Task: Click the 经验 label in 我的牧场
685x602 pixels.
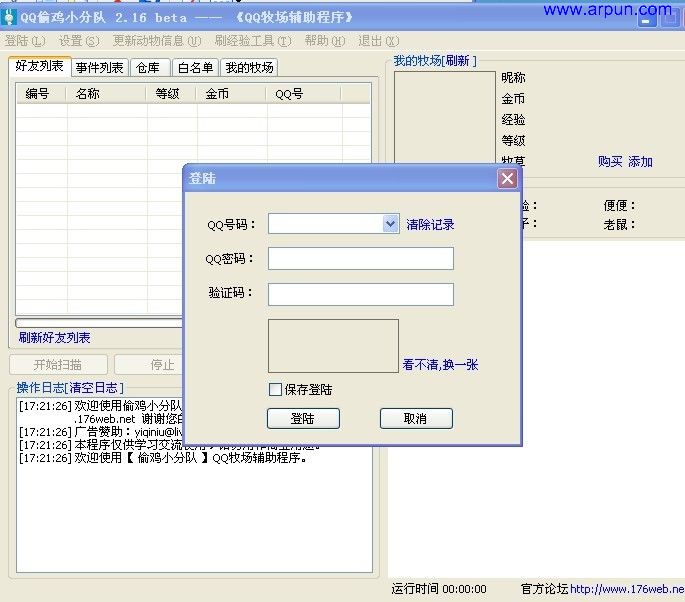Action: click(513, 119)
